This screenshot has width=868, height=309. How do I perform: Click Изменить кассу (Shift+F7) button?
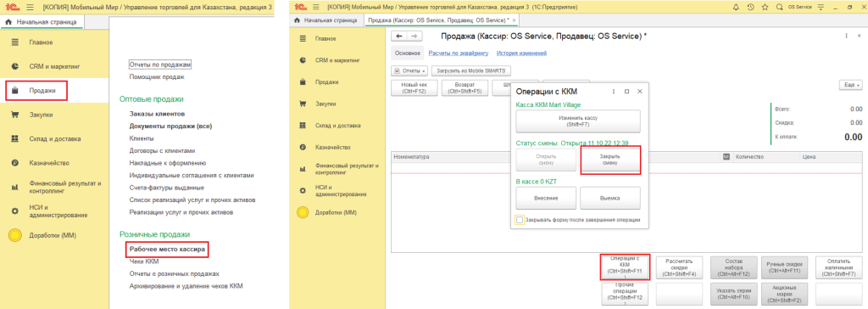pyautogui.click(x=578, y=121)
